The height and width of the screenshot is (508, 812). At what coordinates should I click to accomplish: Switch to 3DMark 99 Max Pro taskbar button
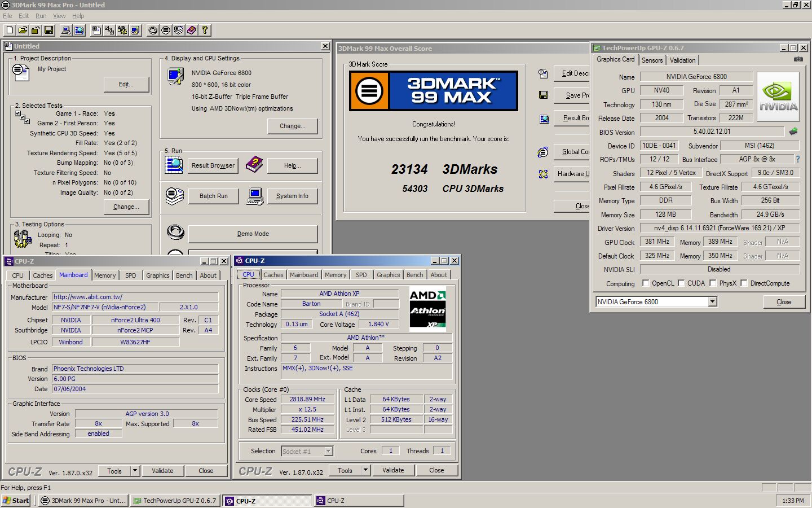click(83, 501)
